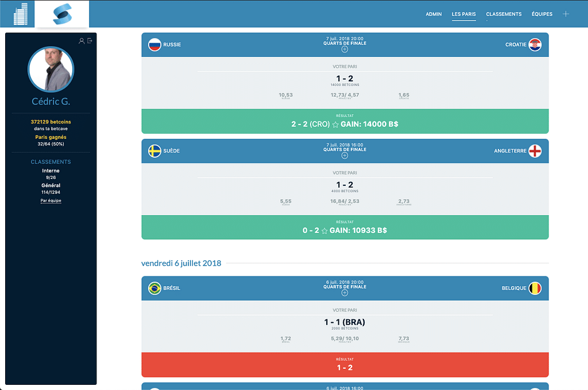
Task: Select the Les Paris tab
Action: pos(463,14)
